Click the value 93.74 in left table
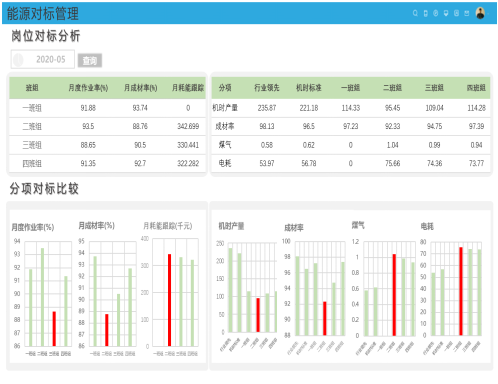 click(x=140, y=108)
